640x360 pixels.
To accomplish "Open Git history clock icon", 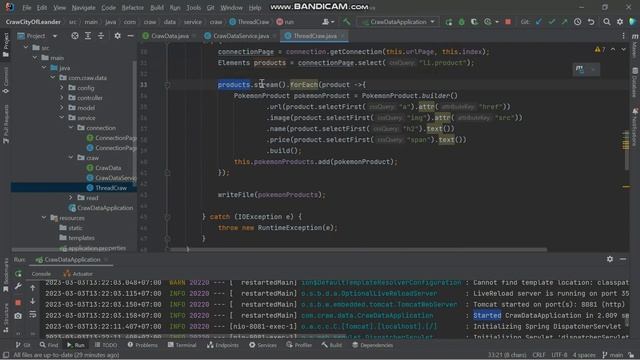I will (578, 22).
